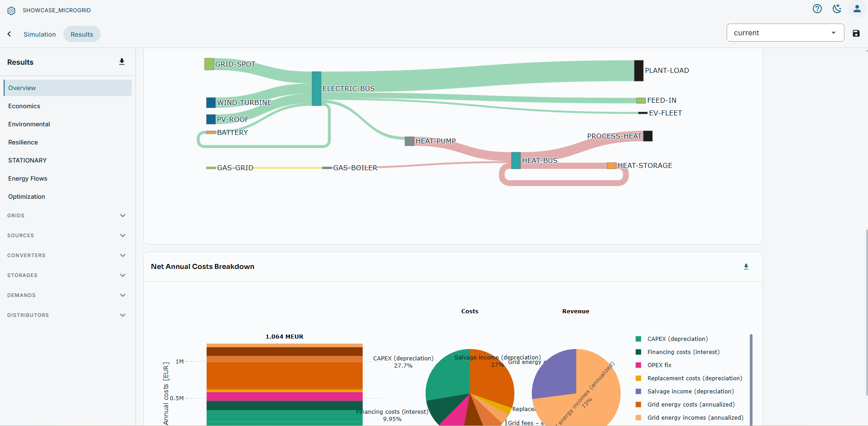Toggle Replacement costs (depreciation) legend entry
Viewport: 868px width, 426px height.
coord(689,378)
